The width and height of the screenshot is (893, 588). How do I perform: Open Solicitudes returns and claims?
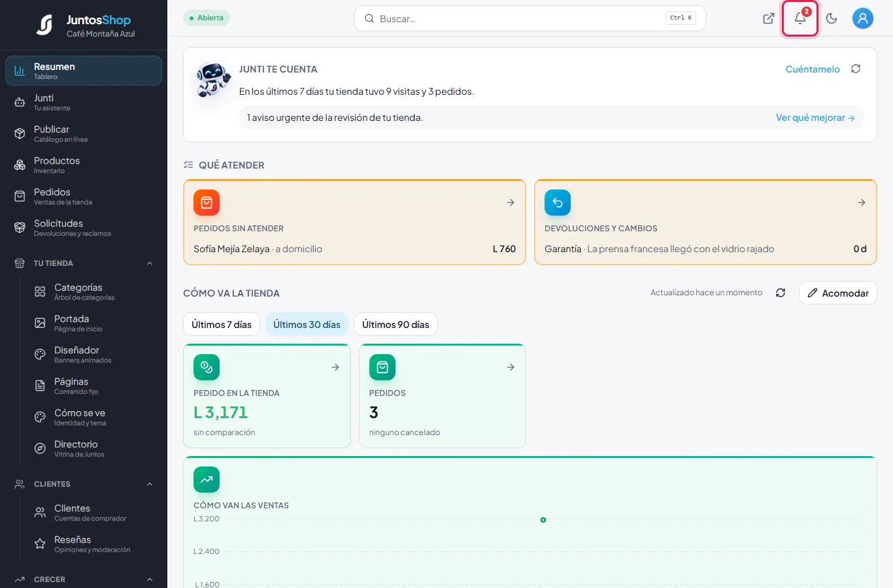(x=84, y=227)
